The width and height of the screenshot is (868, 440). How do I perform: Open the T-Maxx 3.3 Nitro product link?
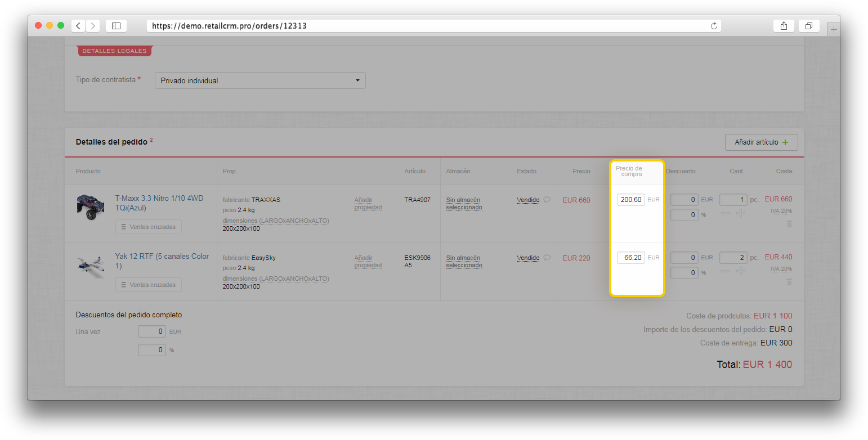pyautogui.click(x=159, y=203)
